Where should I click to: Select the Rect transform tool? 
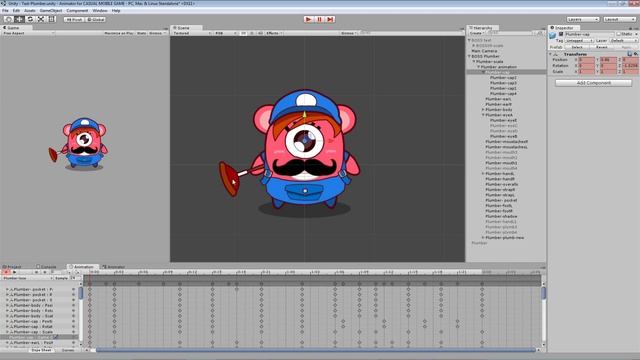(x=51, y=19)
